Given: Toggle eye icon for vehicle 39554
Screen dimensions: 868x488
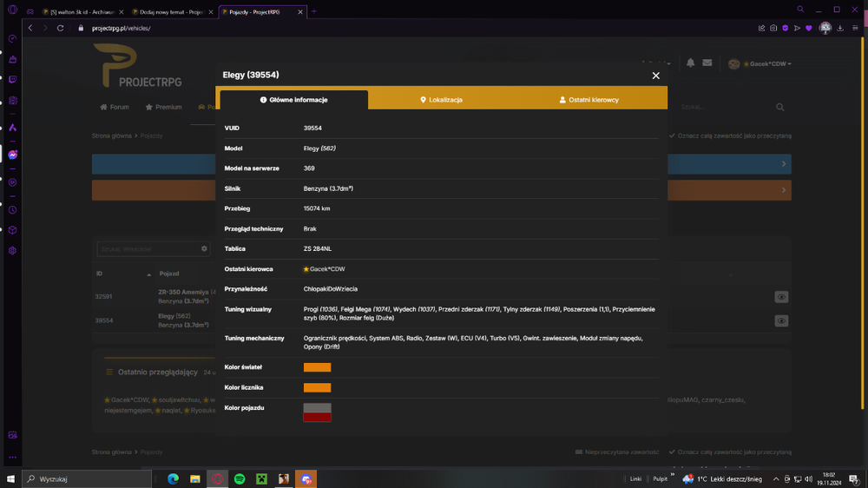Looking at the screenshot, I should click(781, 320).
